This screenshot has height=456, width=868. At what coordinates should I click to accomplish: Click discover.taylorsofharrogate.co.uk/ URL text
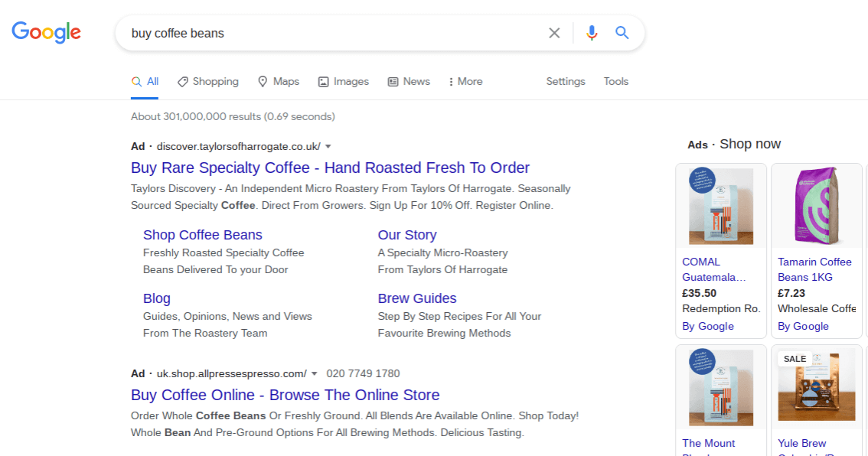point(239,147)
